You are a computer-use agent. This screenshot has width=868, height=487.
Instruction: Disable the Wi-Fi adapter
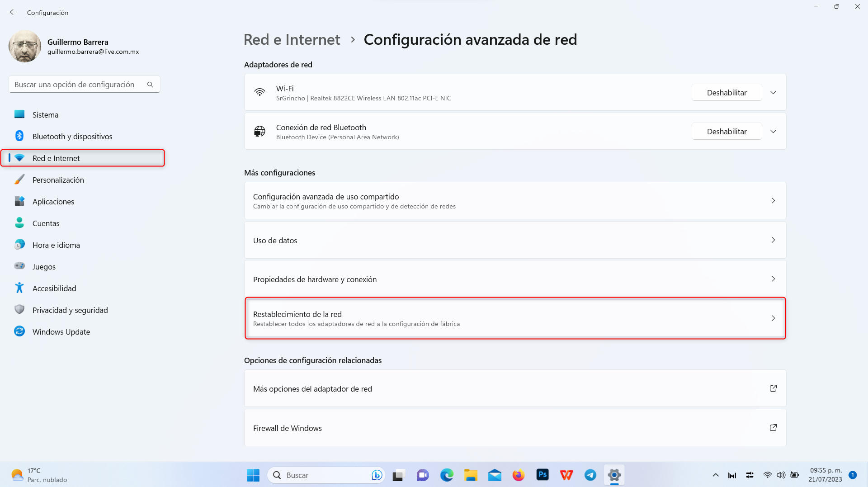726,93
